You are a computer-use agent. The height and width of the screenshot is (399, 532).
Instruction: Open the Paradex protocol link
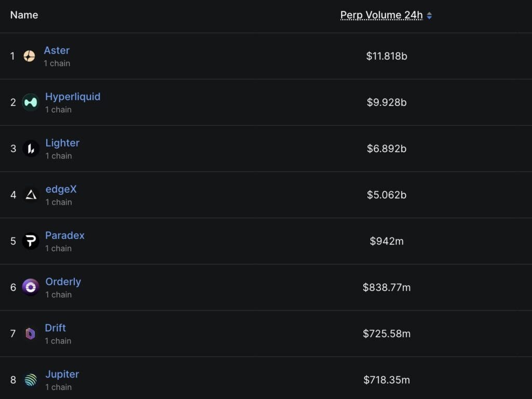coord(65,235)
